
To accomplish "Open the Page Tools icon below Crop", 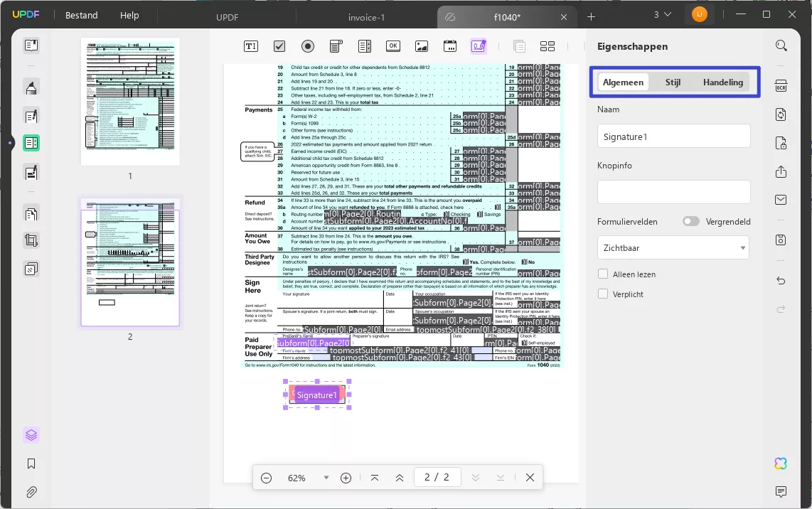I will (x=31, y=269).
